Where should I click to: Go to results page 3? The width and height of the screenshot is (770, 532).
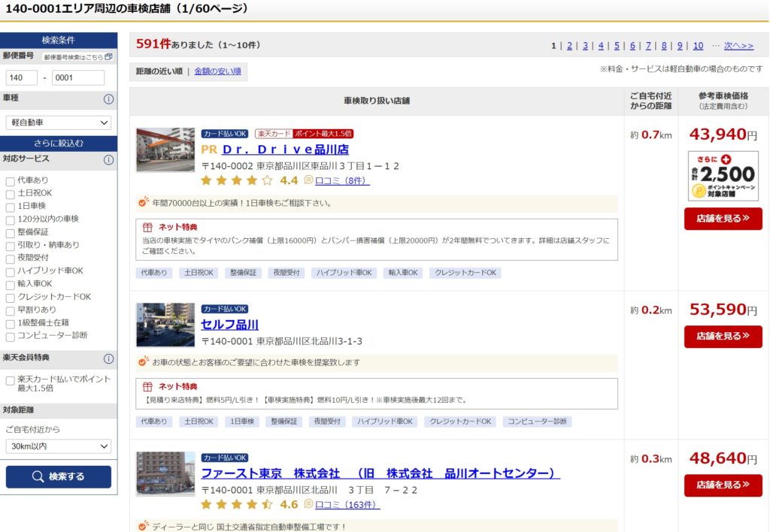[585, 46]
